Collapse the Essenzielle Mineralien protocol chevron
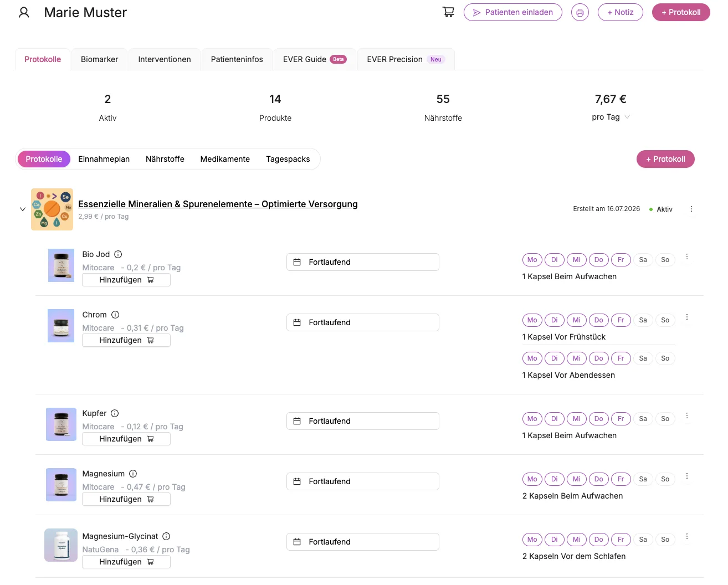The height and width of the screenshot is (585, 728). click(23, 209)
